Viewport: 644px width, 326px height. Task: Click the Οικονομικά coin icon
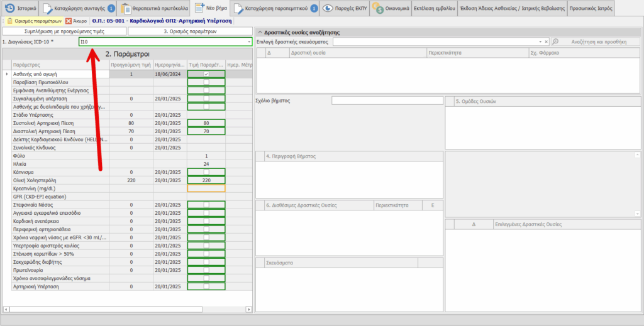pos(379,9)
